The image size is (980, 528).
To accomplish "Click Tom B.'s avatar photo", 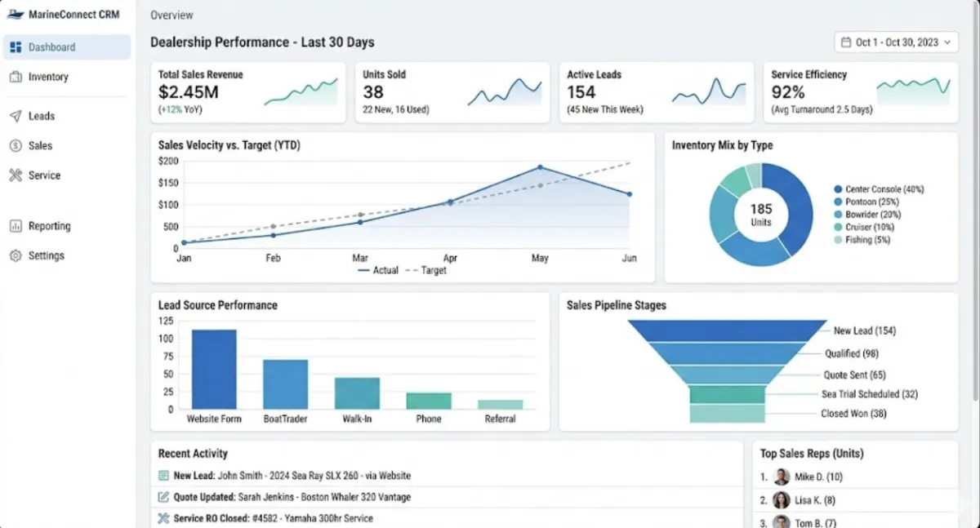I will point(782,521).
